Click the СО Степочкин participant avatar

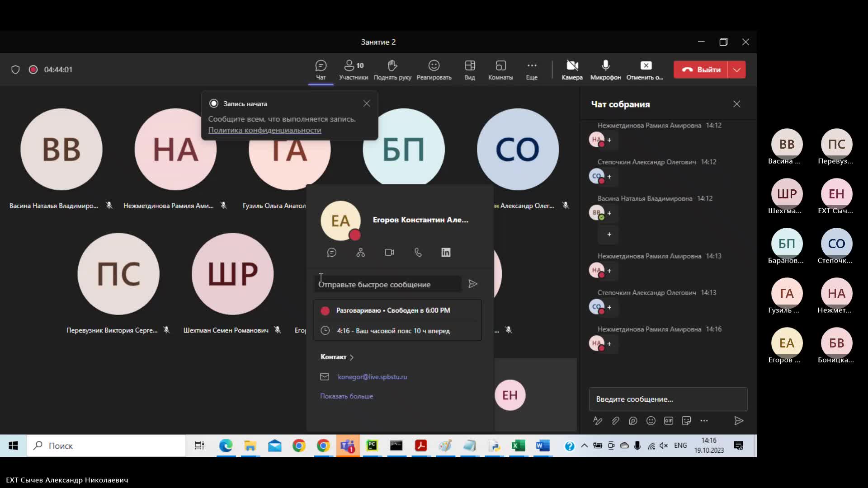click(518, 149)
